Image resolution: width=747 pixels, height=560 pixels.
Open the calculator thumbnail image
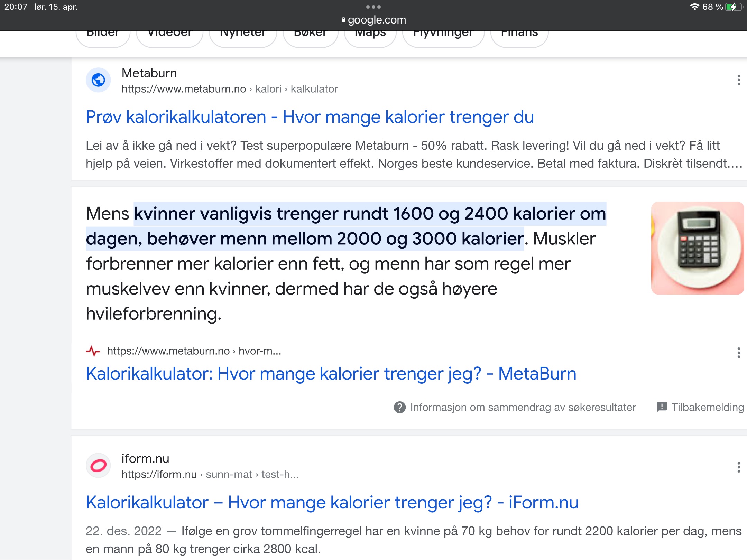[x=697, y=248]
